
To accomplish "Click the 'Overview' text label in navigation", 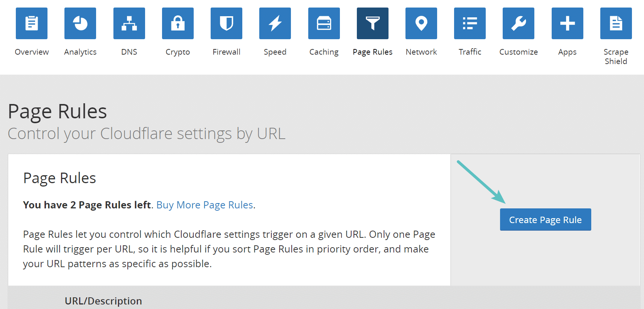I will pyautogui.click(x=32, y=52).
